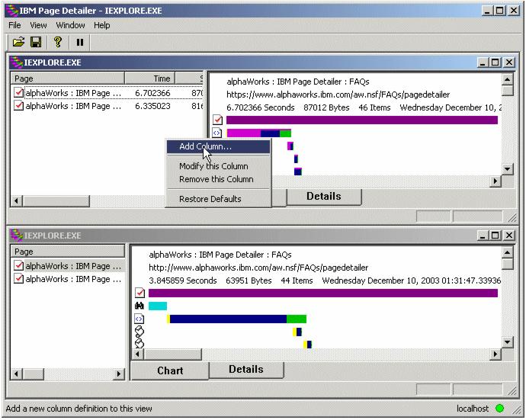
Task: Toggle checkmark of upper page row 6.335023
Action: (18, 106)
